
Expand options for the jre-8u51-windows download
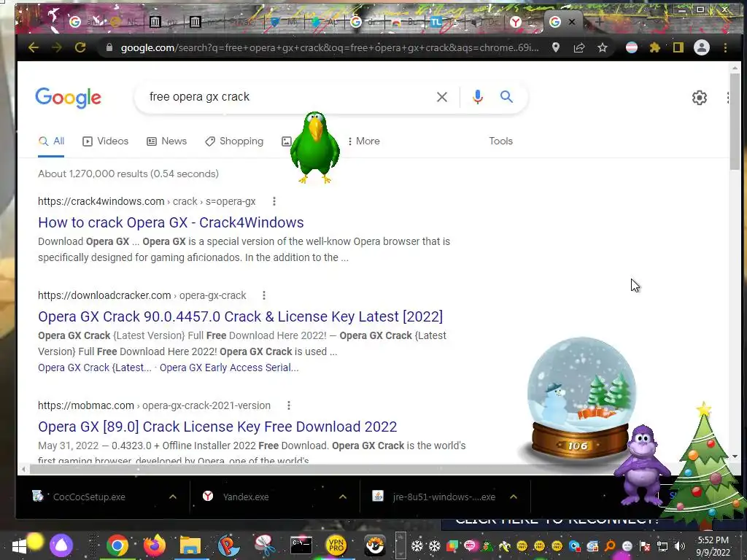pyautogui.click(x=514, y=497)
